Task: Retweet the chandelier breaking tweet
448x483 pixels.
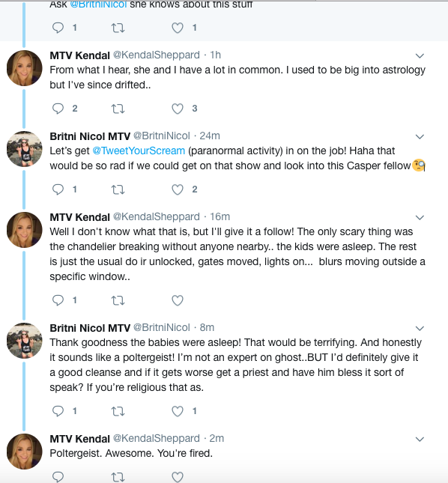Action: click(118, 300)
